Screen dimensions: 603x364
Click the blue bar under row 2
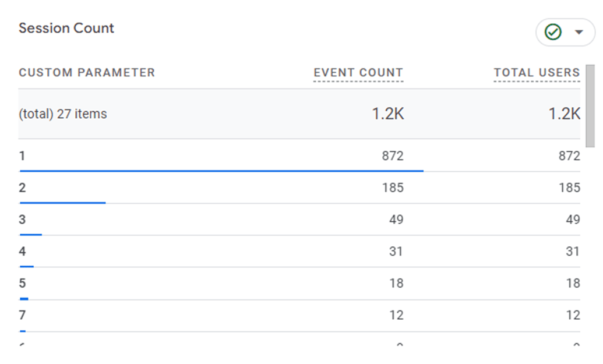(x=62, y=202)
